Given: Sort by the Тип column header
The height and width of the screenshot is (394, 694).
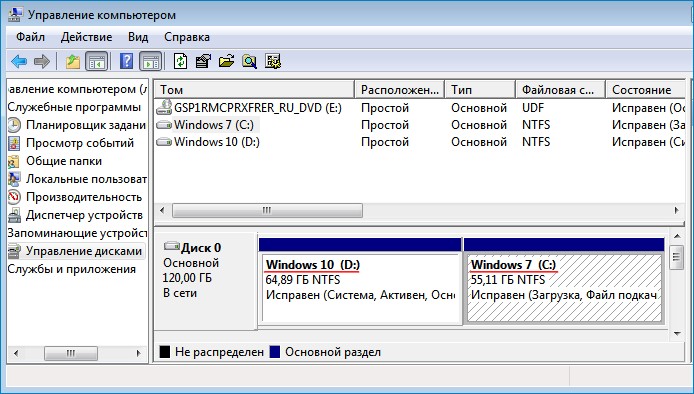Looking at the screenshot, I should [481, 89].
